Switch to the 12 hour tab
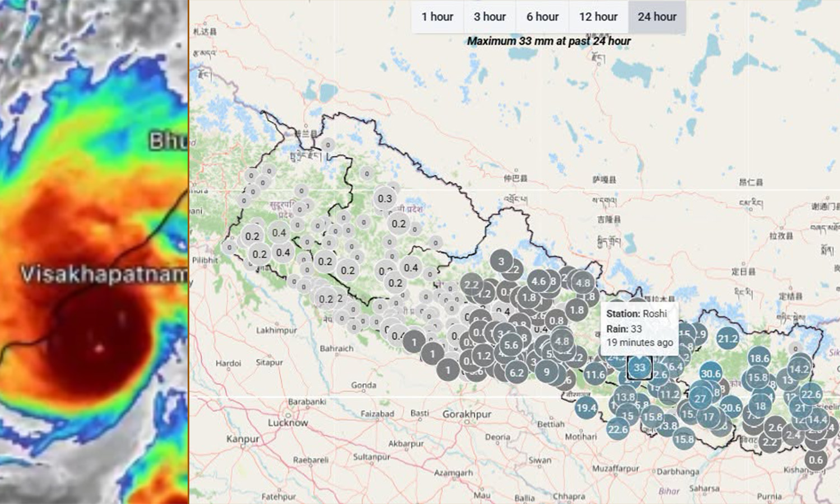The image size is (840, 504). point(598,17)
